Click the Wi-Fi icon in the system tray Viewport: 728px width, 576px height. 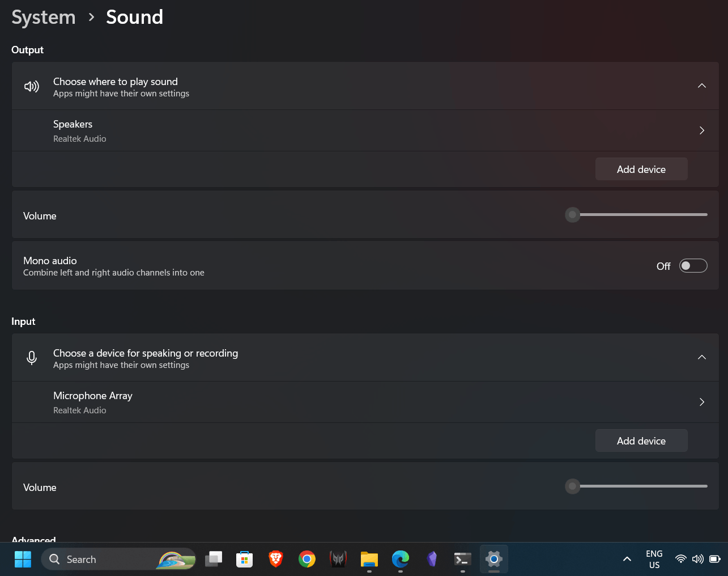[x=680, y=558]
